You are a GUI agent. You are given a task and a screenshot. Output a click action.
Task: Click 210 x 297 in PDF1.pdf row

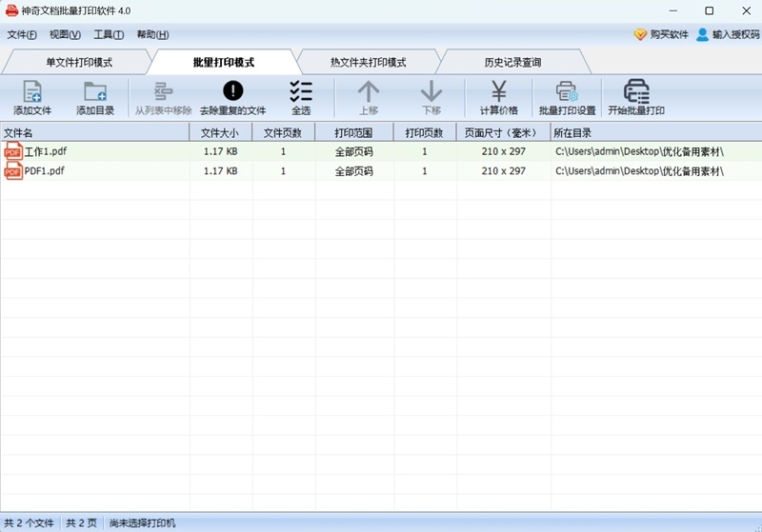[x=504, y=171]
